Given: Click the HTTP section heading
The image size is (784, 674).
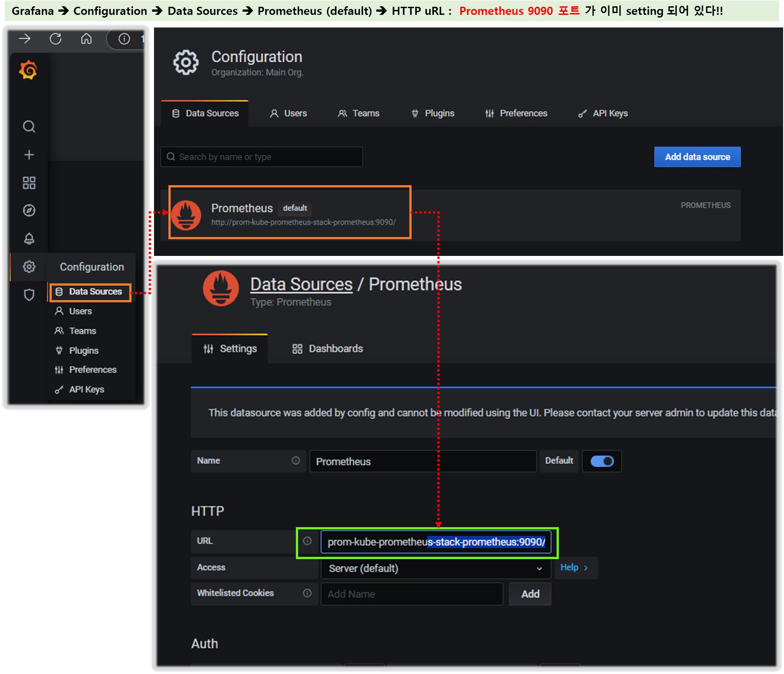Looking at the screenshot, I should click(208, 511).
